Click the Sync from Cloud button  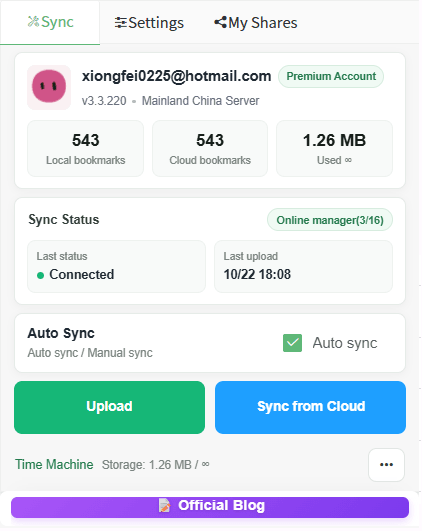point(310,407)
